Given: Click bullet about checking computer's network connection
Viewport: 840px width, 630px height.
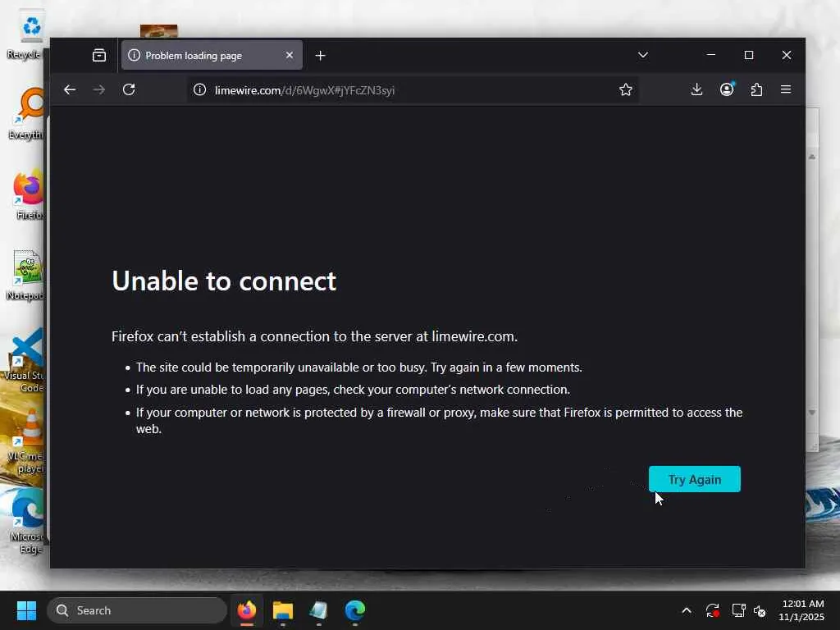Looking at the screenshot, I should point(353,390).
